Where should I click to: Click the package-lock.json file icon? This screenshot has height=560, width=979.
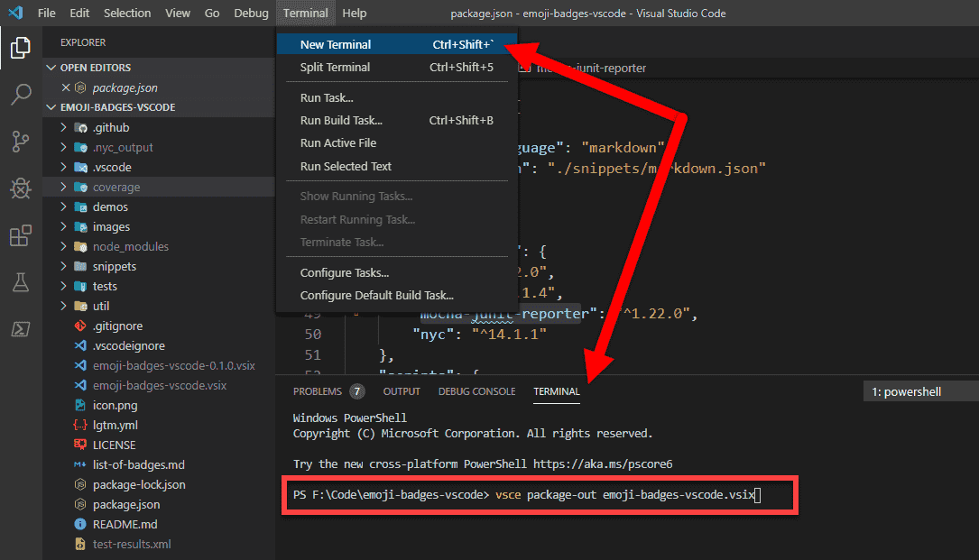pyautogui.click(x=80, y=484)
